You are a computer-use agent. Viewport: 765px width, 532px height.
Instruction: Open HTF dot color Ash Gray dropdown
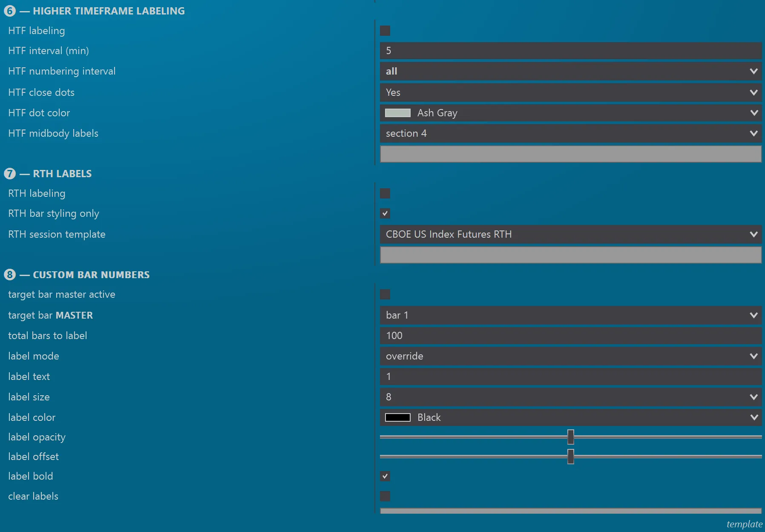point(571,113)
